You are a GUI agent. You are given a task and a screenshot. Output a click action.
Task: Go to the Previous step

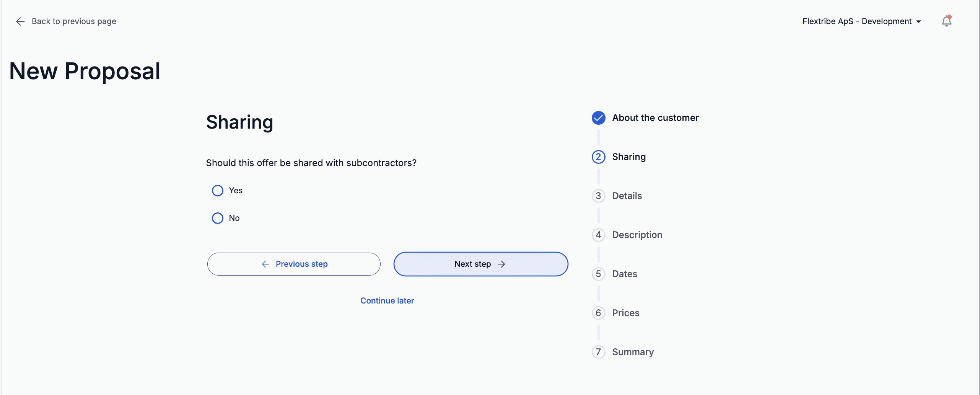pyautogui.click(x=294, y=264)
